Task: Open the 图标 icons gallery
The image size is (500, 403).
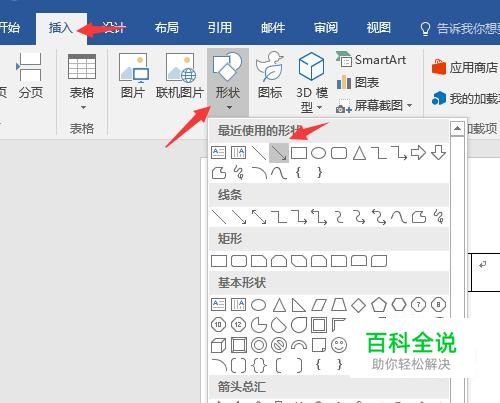Action: (270, 75)
